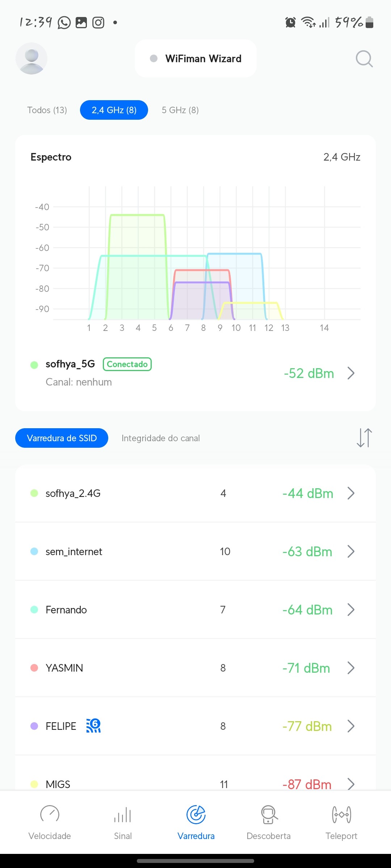Tap the Wi-Fi 6 badge beside FELIPE

[x=93, y=726]
